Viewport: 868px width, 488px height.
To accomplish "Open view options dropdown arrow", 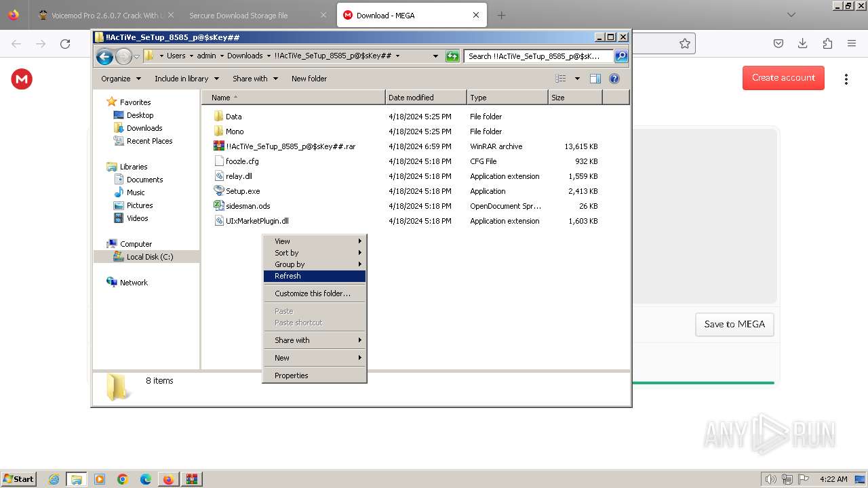I will (577, 79).
